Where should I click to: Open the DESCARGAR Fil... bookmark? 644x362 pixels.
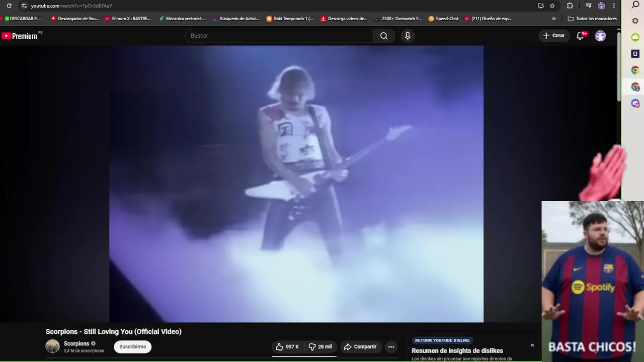point(23,19)
